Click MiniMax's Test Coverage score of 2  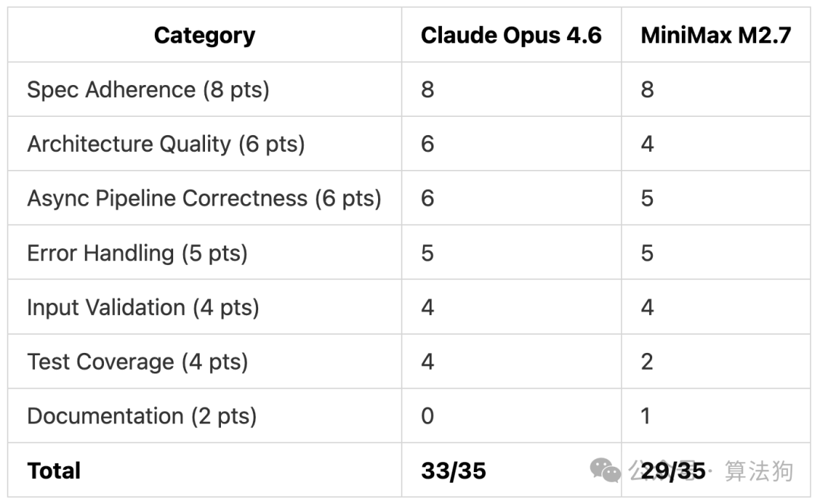[647, 362]
